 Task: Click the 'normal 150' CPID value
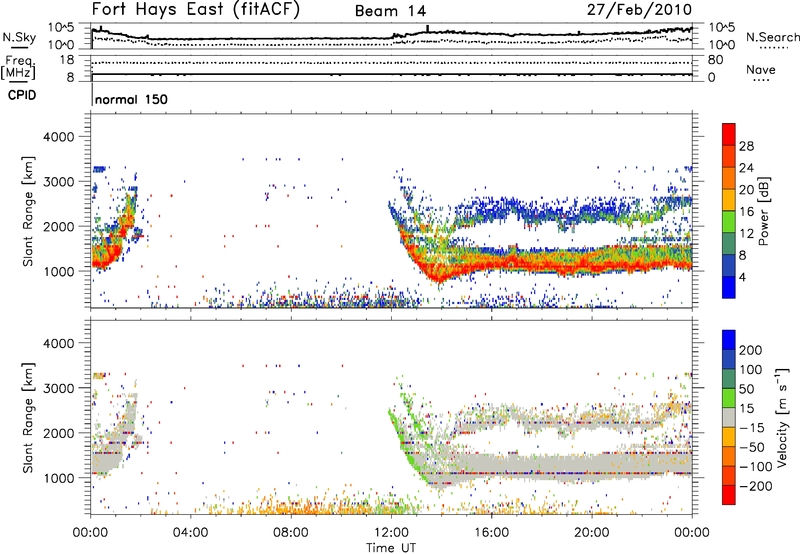pos(131,99)
